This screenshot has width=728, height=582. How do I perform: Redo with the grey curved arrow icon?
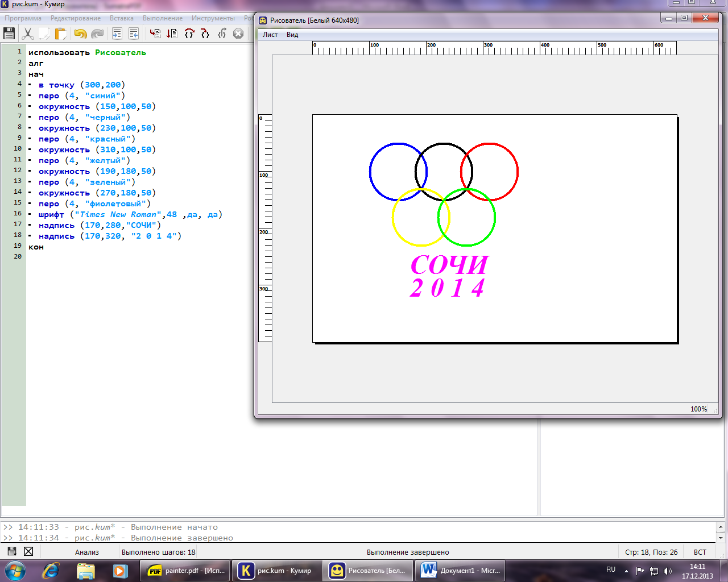97,34
